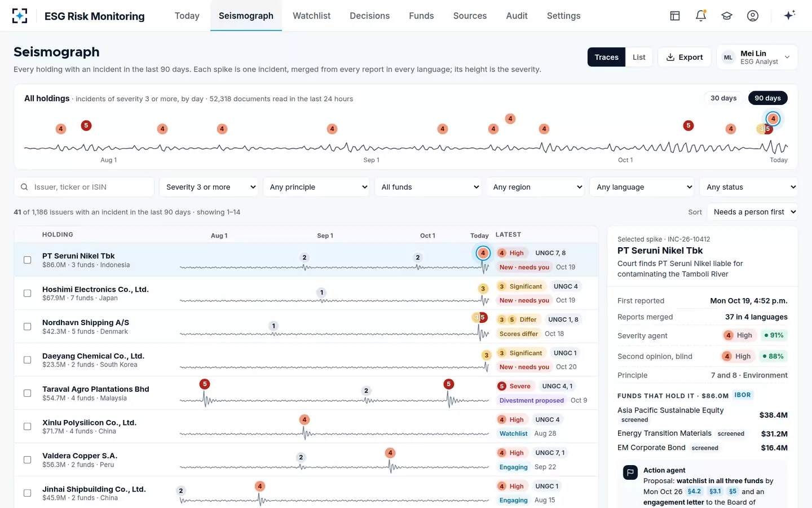The width and height of the screenshot is (812, 508).
Task: Open the Sources tab
Action: point(470,16)
